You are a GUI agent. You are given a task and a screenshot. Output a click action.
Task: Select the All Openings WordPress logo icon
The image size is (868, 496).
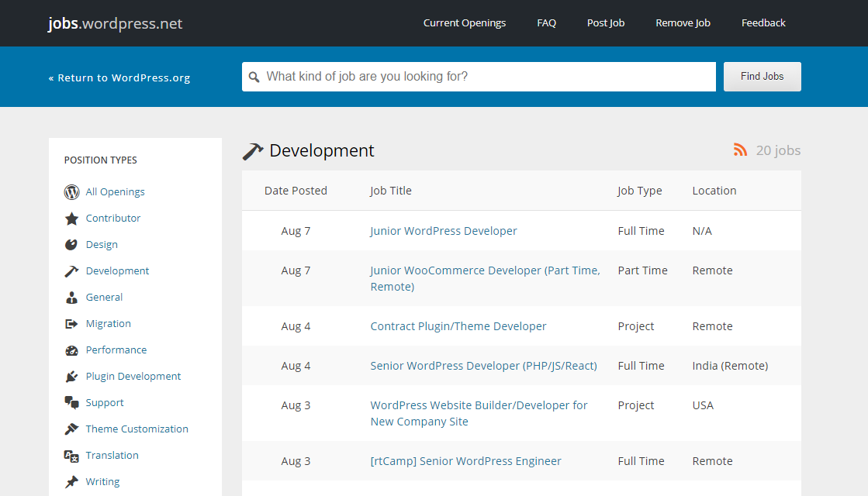(71, 192)
